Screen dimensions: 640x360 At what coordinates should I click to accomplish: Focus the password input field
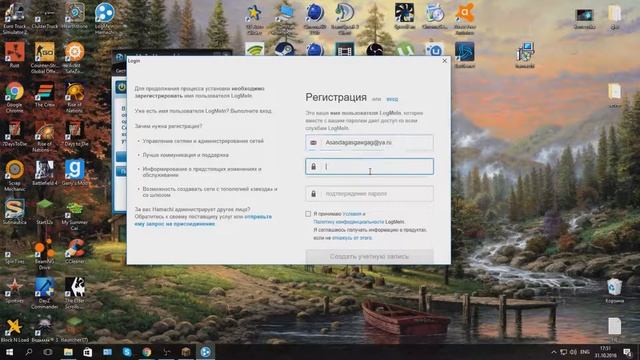(369, 167)
